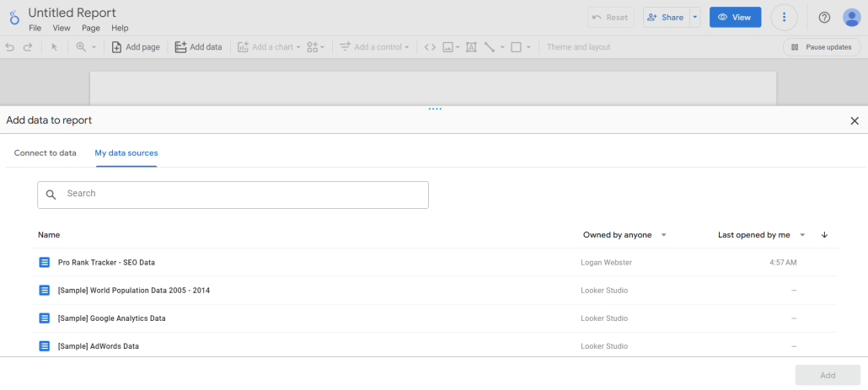Click the search magnifier icon
The width and height of the screenshot is (868, 390).
[51, 195]
